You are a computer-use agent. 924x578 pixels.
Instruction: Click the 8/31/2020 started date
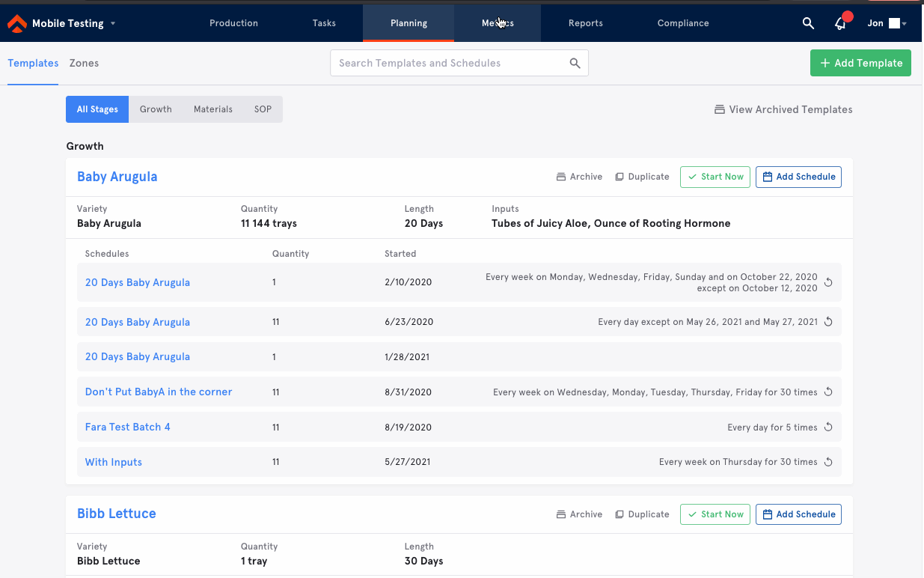click(409, 392)
